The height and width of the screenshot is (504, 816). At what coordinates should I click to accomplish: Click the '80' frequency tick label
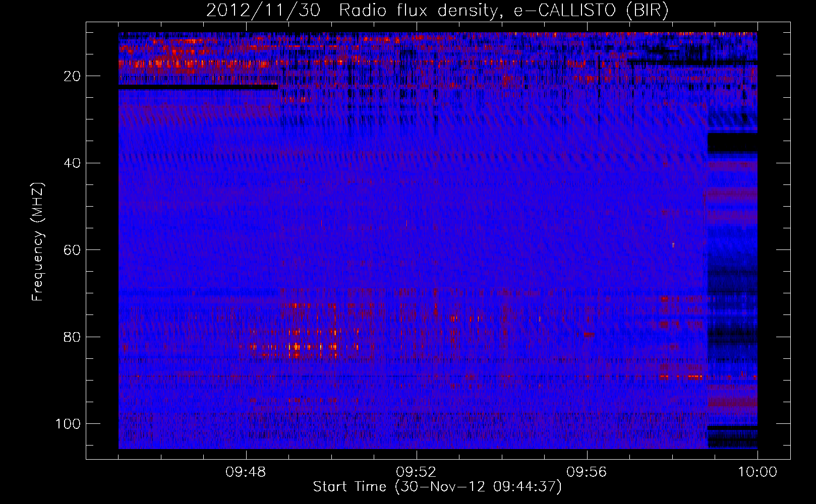(x=72, y=337)
